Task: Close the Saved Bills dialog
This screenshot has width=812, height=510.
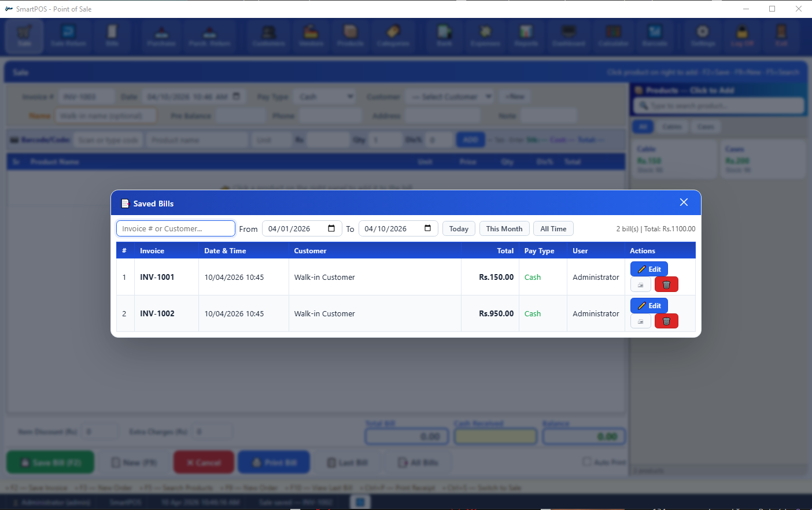Action: point(684,202)
